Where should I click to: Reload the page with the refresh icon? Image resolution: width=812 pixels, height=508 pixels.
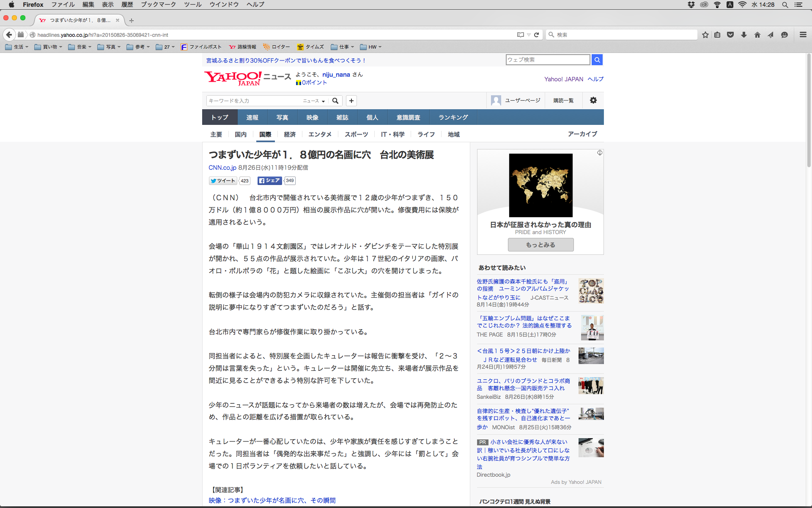[536, 35]
